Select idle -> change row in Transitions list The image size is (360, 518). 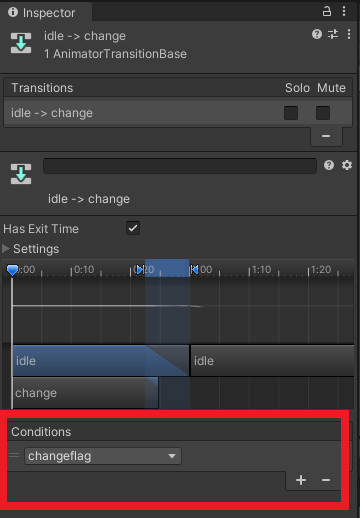(x=178, y=113)
